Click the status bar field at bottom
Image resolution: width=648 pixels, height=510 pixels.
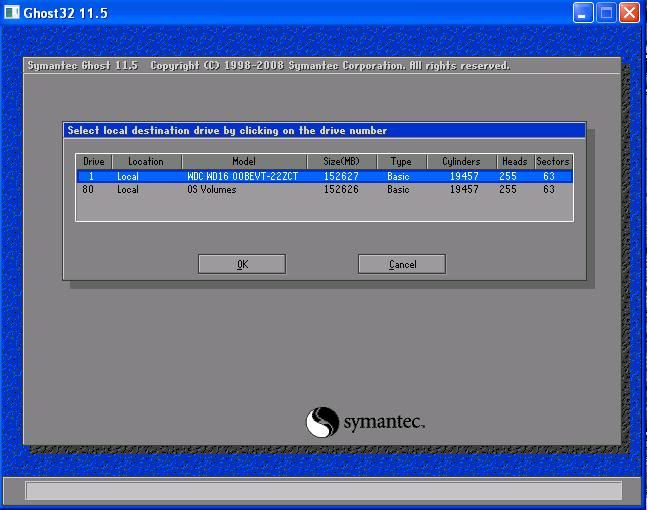tap(324, 491)
